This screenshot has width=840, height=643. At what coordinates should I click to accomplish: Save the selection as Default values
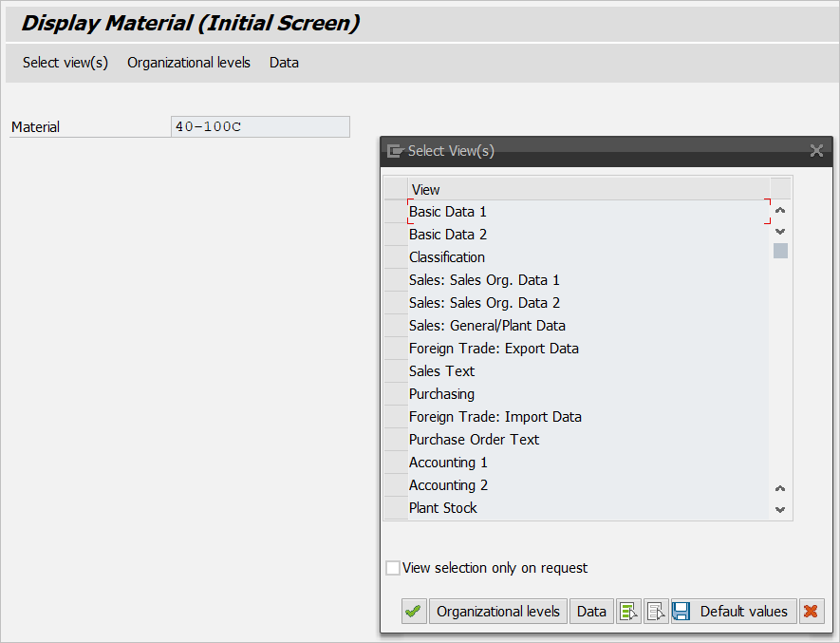pyautogui.click(x=733, y=612)
